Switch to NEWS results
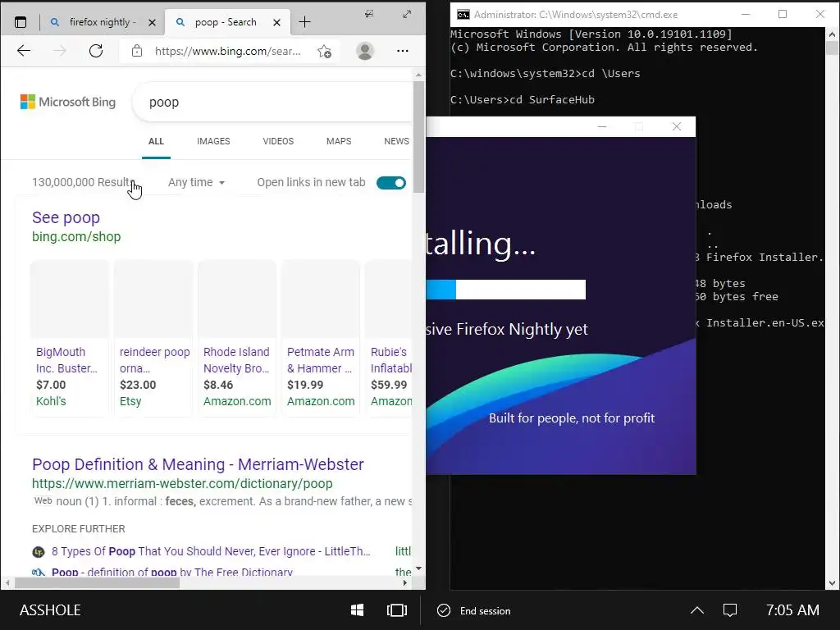This screenshot has height=630, width=840. [396, 141]
